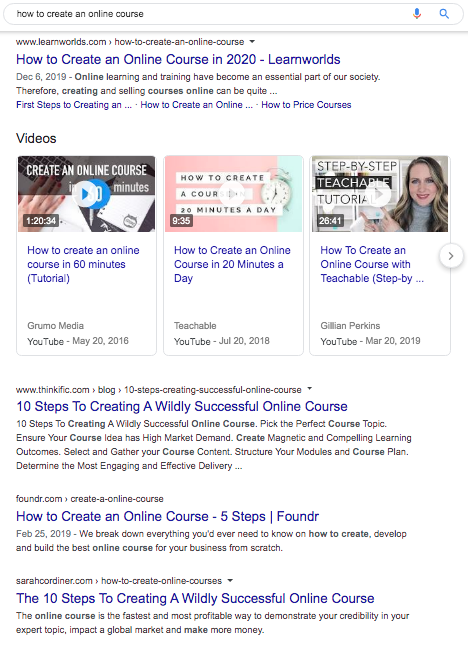Screen dimensions: 468x646
Task: Play the Grumo Media 60 minutes video
Action: [x=87, y=194]
